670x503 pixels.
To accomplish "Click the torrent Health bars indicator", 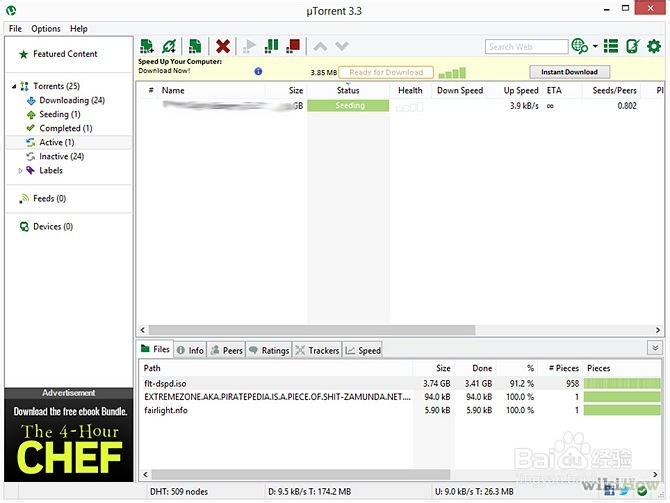I will tap(409, 106).
